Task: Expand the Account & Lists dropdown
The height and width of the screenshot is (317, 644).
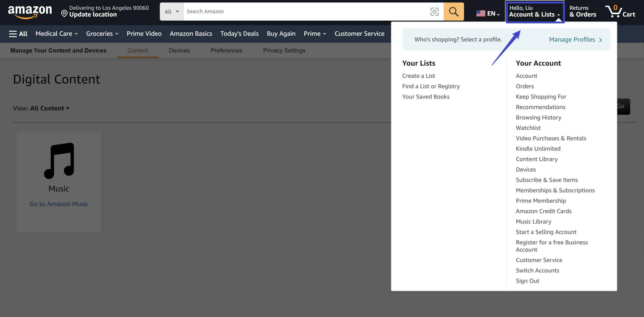Action: tap(534, 11)
